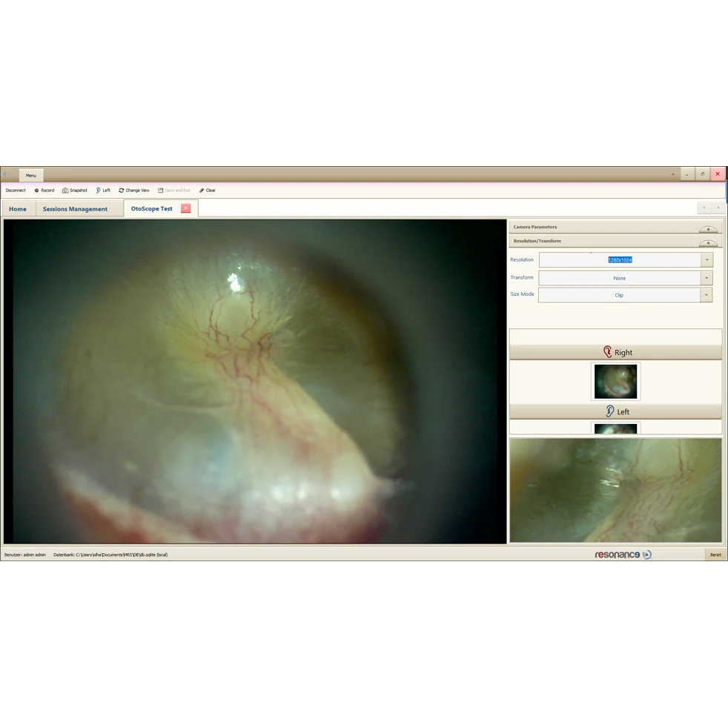Collapse the Camera Parameters panel
Viewport: 728px width, 728px height.
click(708, 229)
